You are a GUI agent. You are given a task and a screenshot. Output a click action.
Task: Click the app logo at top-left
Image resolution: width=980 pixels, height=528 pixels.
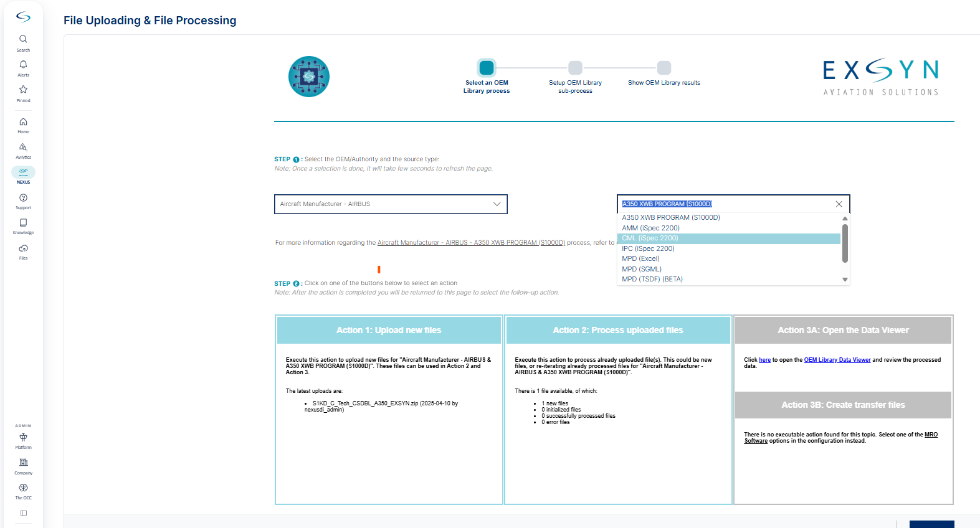tap(23, 17)
